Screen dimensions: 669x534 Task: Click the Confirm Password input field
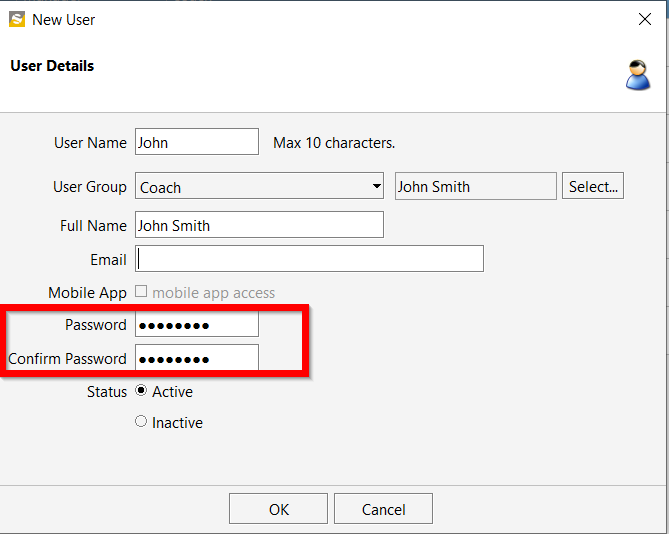[197, 358]
